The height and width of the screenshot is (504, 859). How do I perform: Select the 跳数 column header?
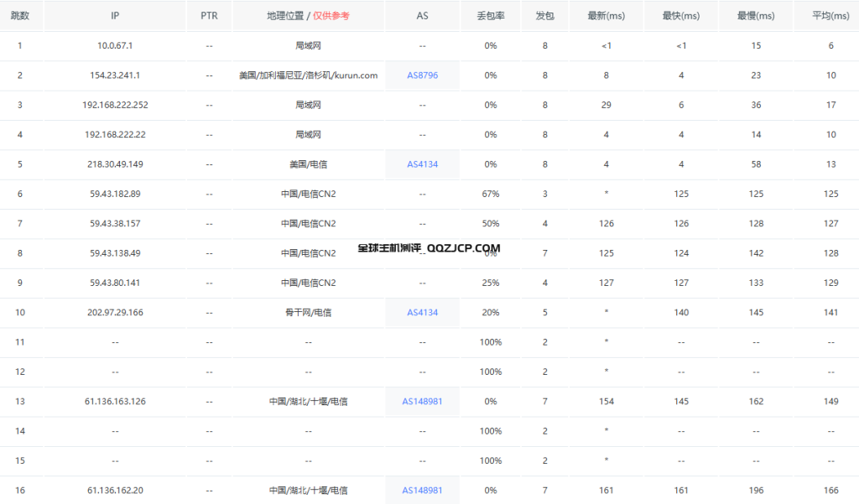pos(19,15)
